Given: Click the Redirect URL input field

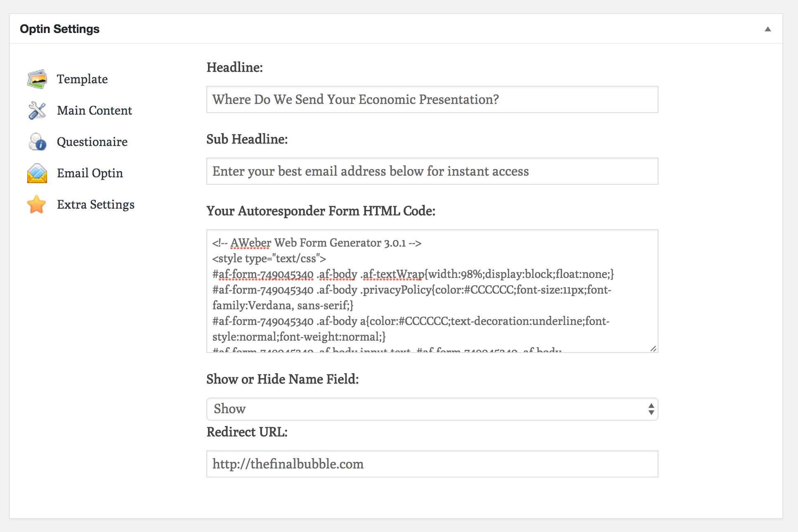Looking at the screenshot, I should click(x=432, y=464).
